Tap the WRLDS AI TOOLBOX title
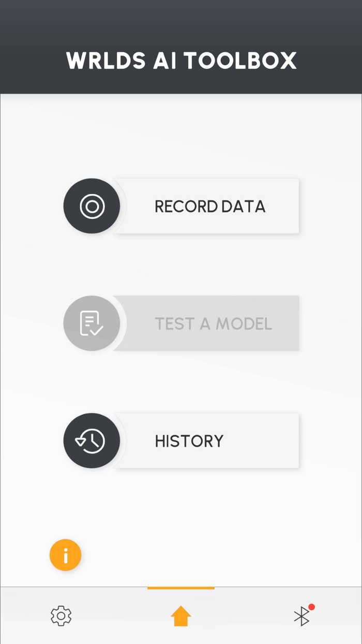Image resolution: width=362 pixels, height=644 pixels. (x=181, y=61)
